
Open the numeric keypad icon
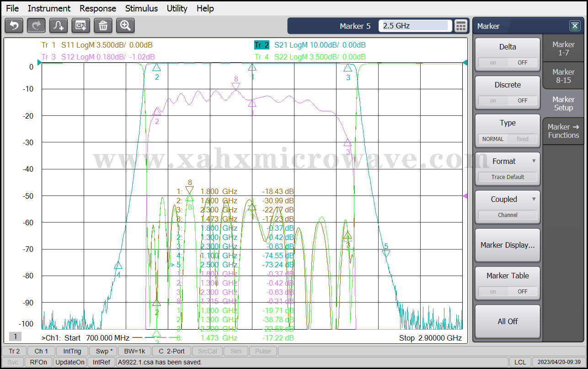(461, 26)
